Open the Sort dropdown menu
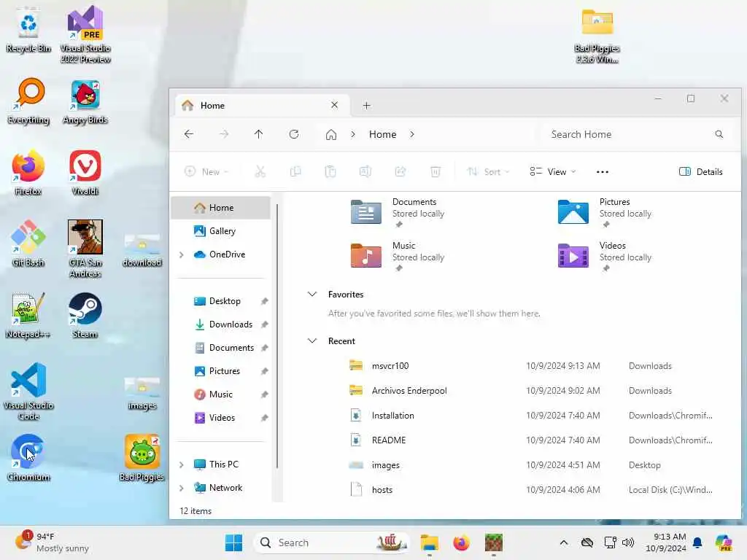 [488, 172]
